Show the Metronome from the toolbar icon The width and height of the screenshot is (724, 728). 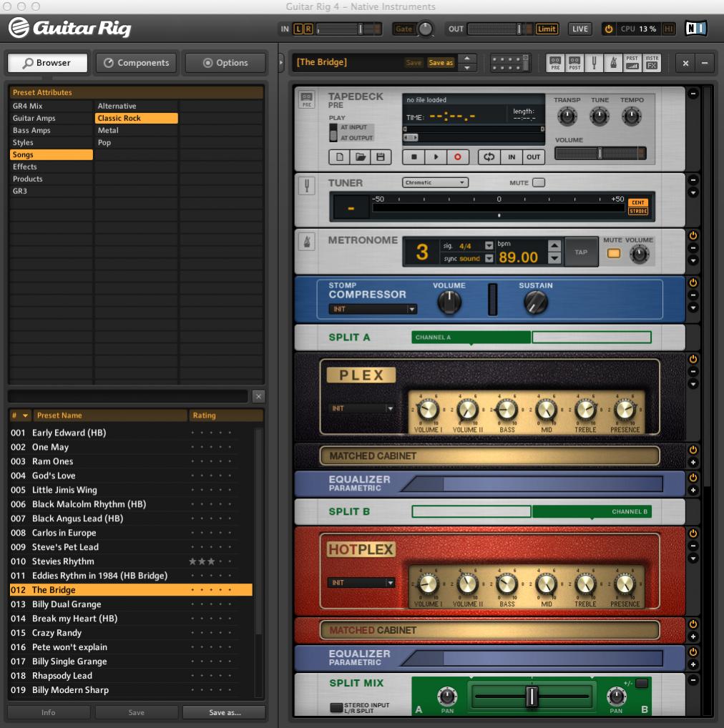[x=613, y=63]
